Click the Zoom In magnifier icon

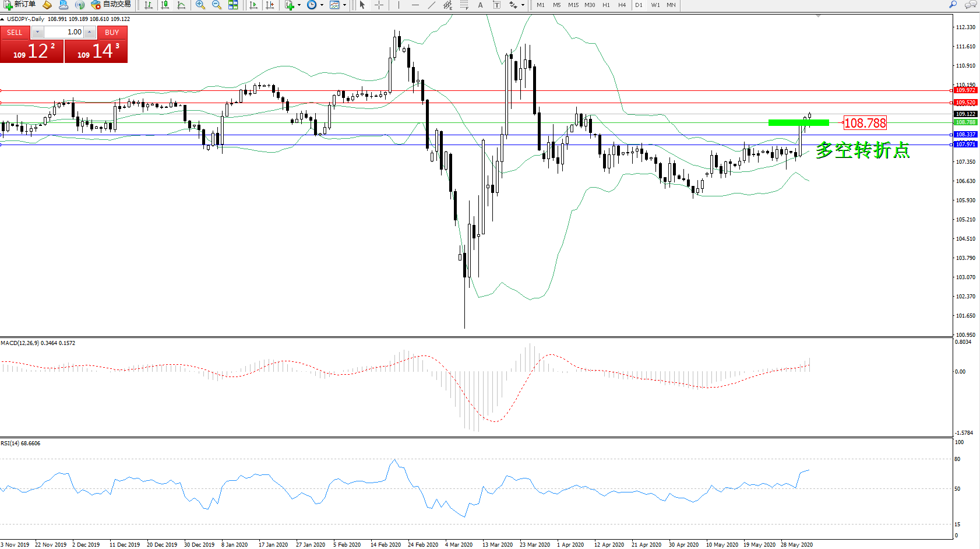coord(200,5)
